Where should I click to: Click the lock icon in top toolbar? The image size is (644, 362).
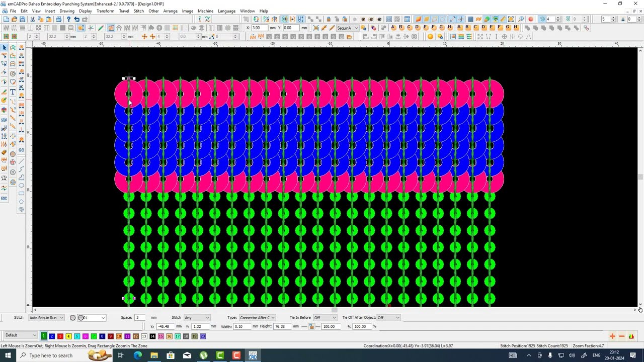[x=328, y=19]
